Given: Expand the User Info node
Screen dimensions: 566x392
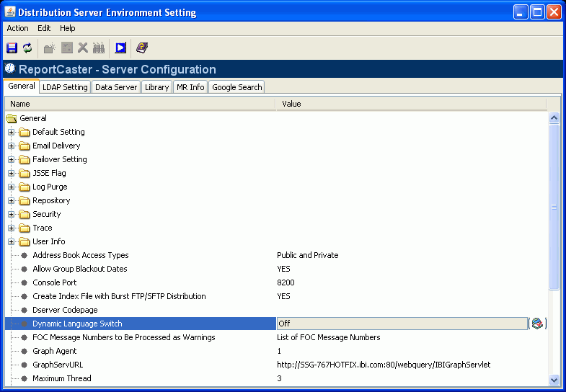Looking at the screenshot, I should (x=12, y=241).
